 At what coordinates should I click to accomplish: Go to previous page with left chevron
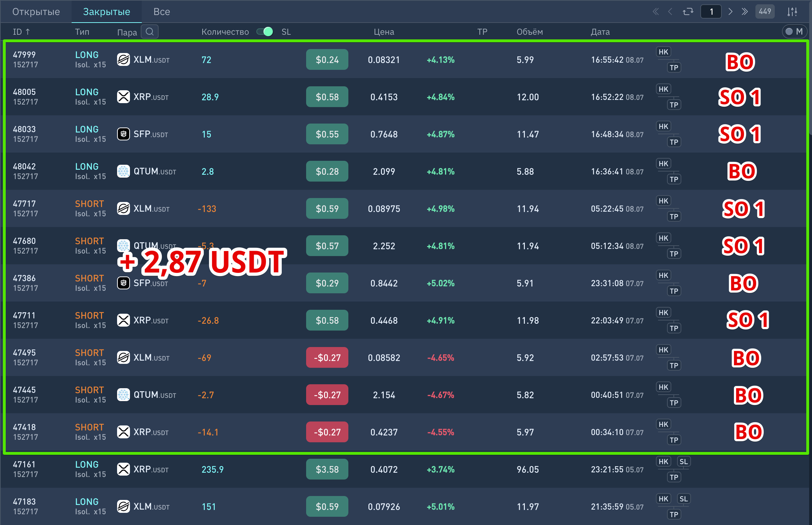tap(670, 12)
